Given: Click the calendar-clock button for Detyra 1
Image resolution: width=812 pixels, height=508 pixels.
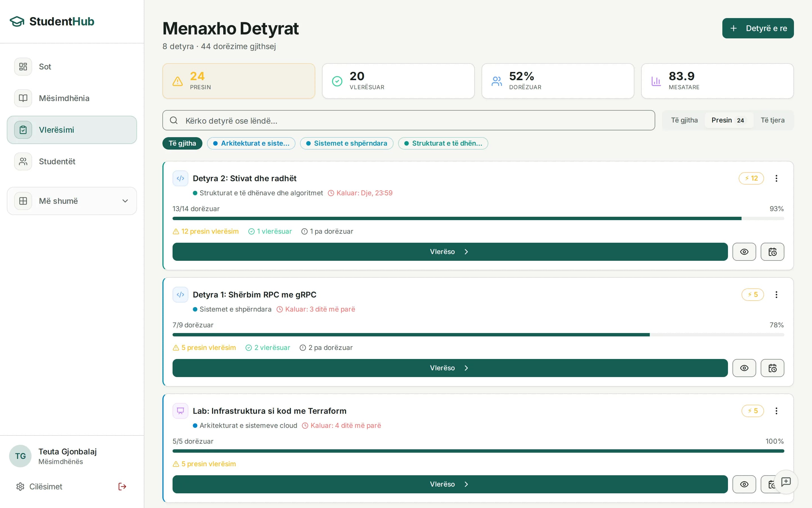Looking at the screenshot, I should pos(772,368).
